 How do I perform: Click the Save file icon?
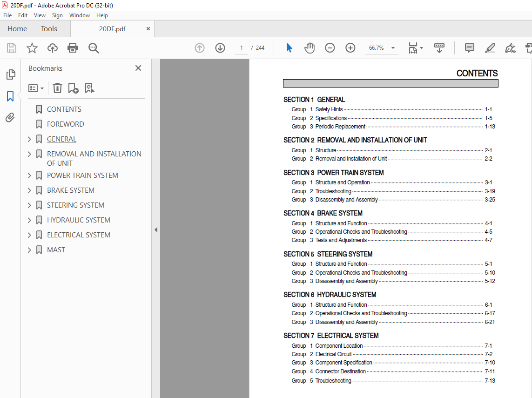(12, 48)
